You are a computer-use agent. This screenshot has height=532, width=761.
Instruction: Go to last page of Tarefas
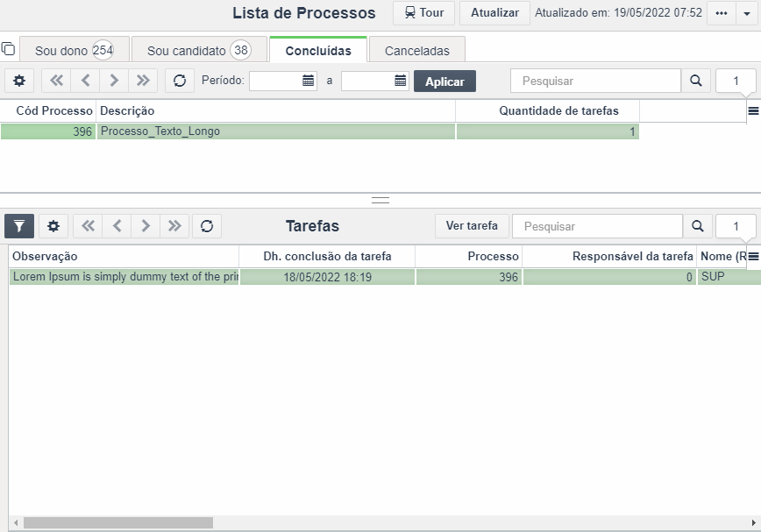point(174,226)
